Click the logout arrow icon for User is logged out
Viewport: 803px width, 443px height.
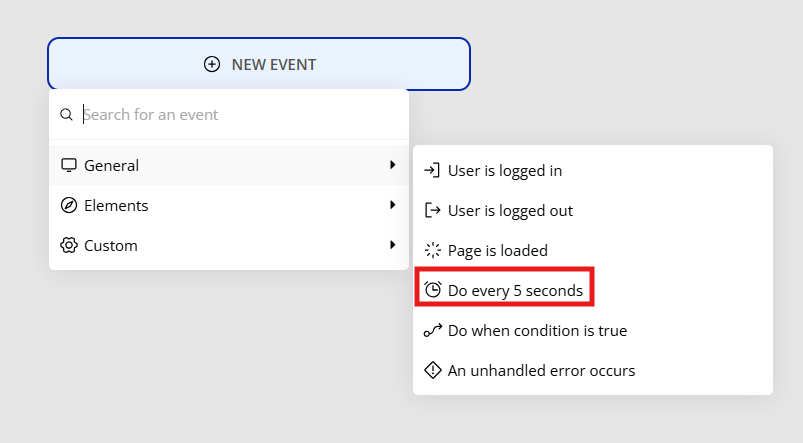coord(432,210)
